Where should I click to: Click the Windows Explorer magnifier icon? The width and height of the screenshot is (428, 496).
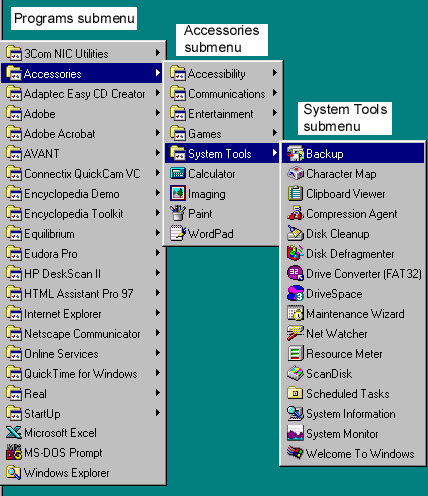(x=14, y=473)
